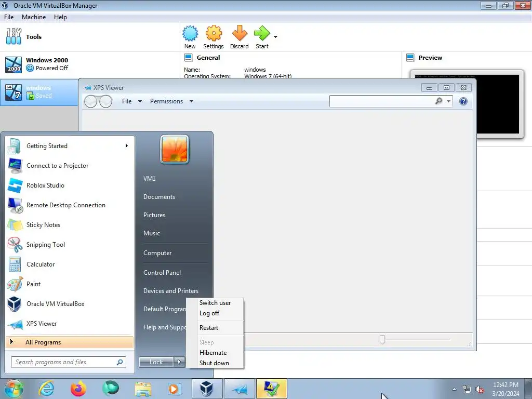Viewport: 532px width, 399px height.
Task: Open Windows Explorer folder on taskbar
Action: 143,389
